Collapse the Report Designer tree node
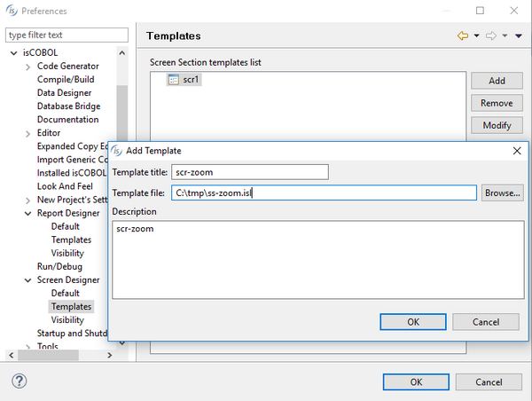This screenshot has height=401, width=532. pyautogui.click(x=27, y=213)
